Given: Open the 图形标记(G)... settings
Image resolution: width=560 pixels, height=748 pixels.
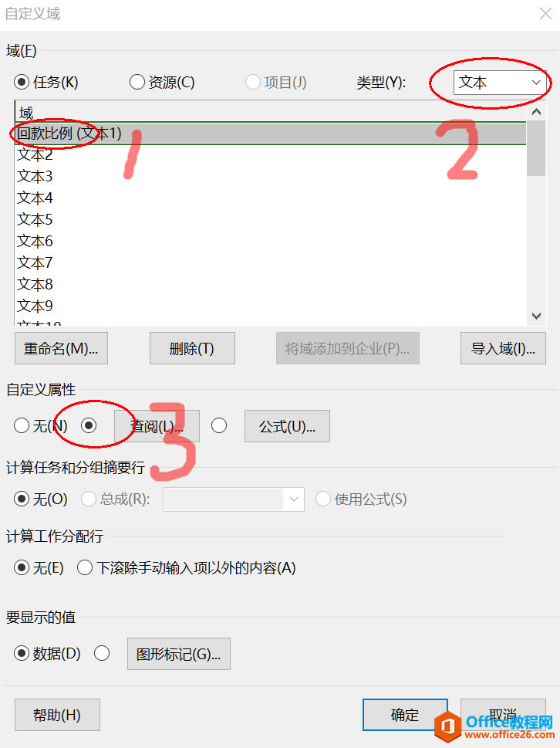Looking at the screenshot, I should (179, 654).
